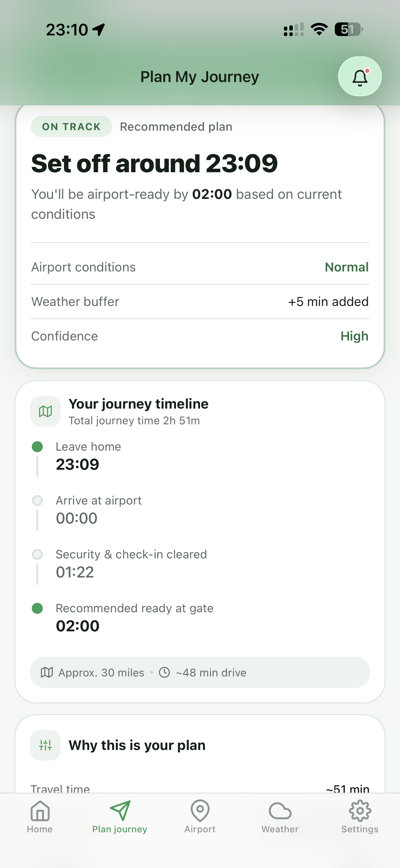Tap the Set off around 23:09 heading

(155, 163)
